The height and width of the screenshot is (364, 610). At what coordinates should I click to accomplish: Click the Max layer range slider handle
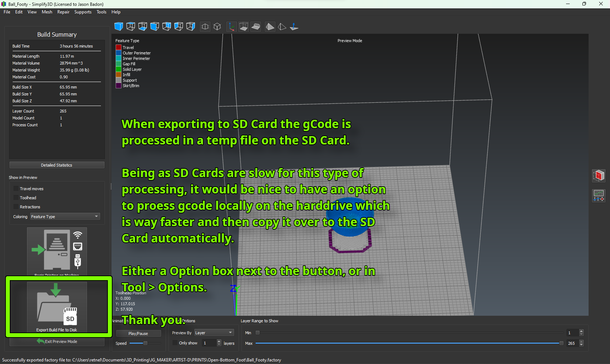[x=561, y=343]
